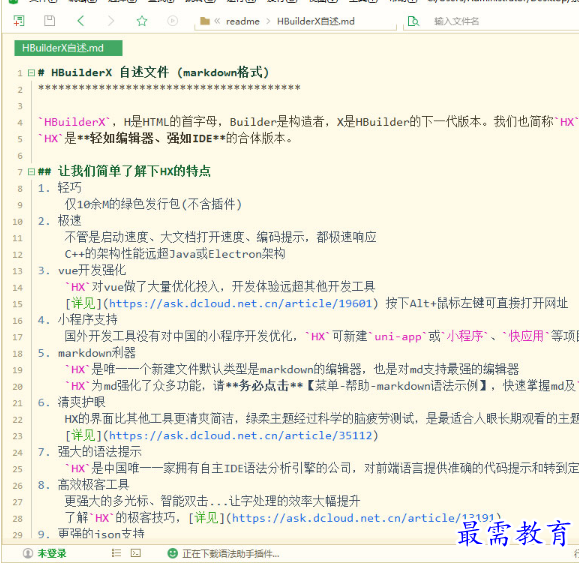Switch to the HBuilderX自述.md editor tab

coord(68,48)
